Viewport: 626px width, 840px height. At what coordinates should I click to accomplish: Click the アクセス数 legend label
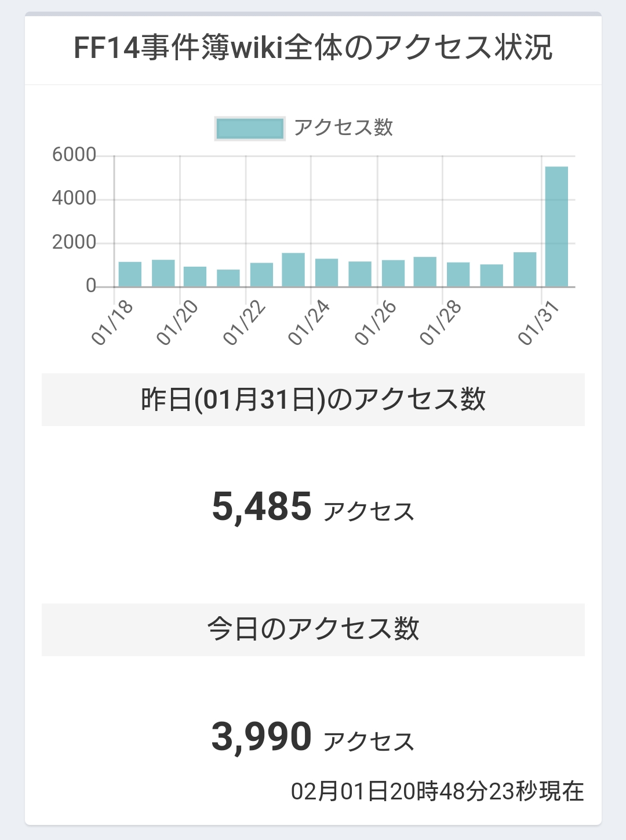(x=343, y=128)
